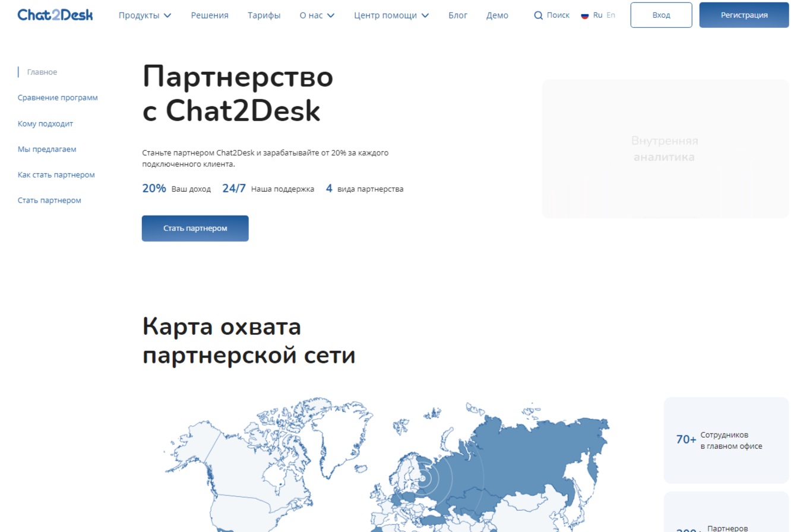
Task: Click the 24/7 Наша поддержка text
Action: point(268,189)
